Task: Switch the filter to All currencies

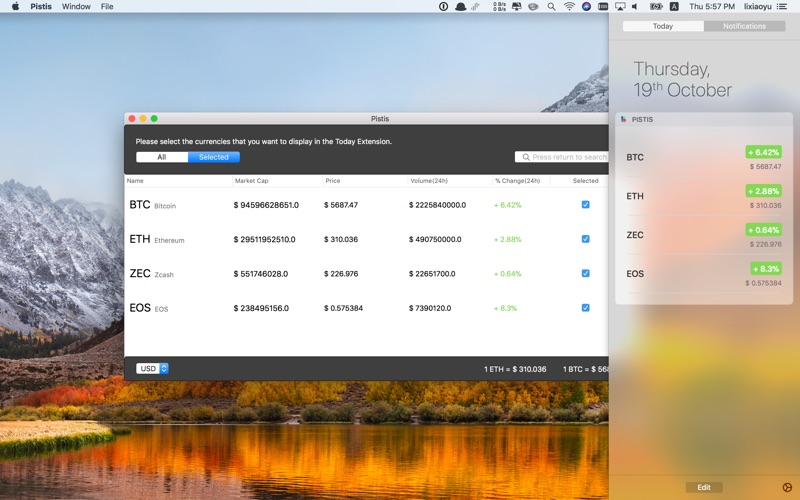Action: [162, 157]
